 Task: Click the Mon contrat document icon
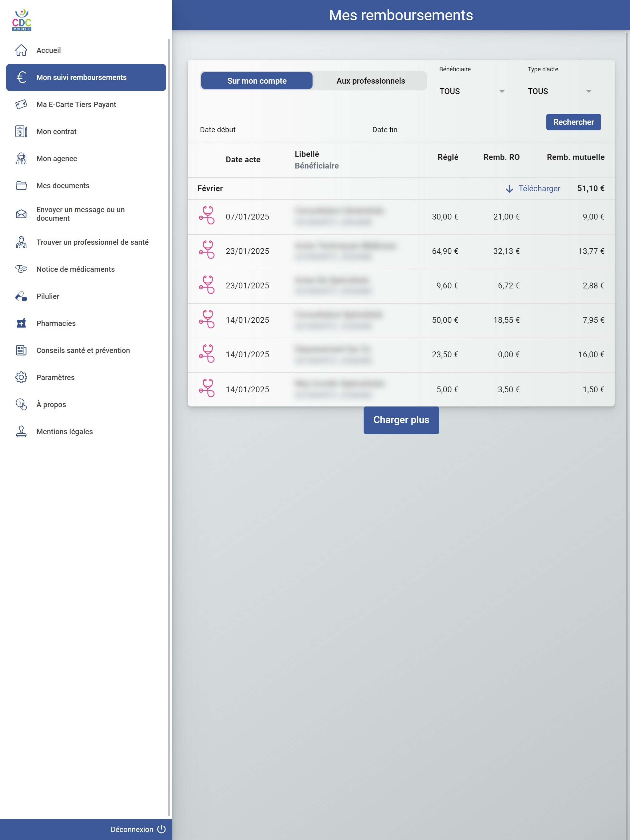tap(21, 131)
